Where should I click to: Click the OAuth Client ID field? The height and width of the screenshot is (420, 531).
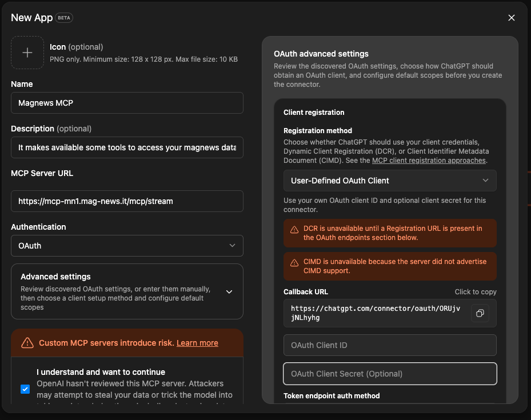[x=390, y=345]
